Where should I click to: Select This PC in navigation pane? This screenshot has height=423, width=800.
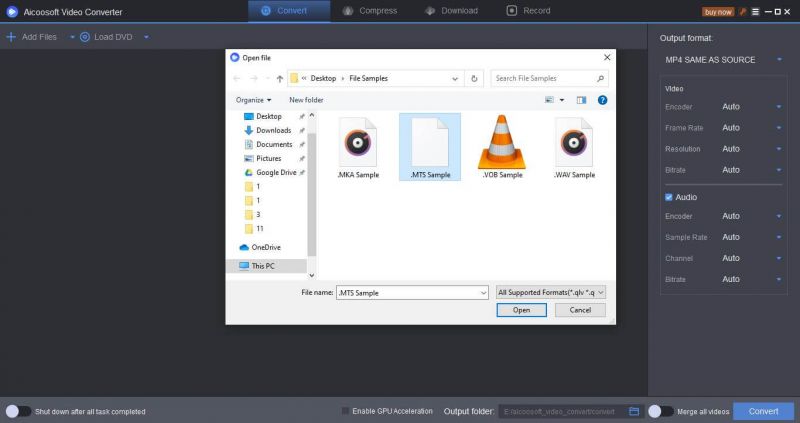point(263,266)
